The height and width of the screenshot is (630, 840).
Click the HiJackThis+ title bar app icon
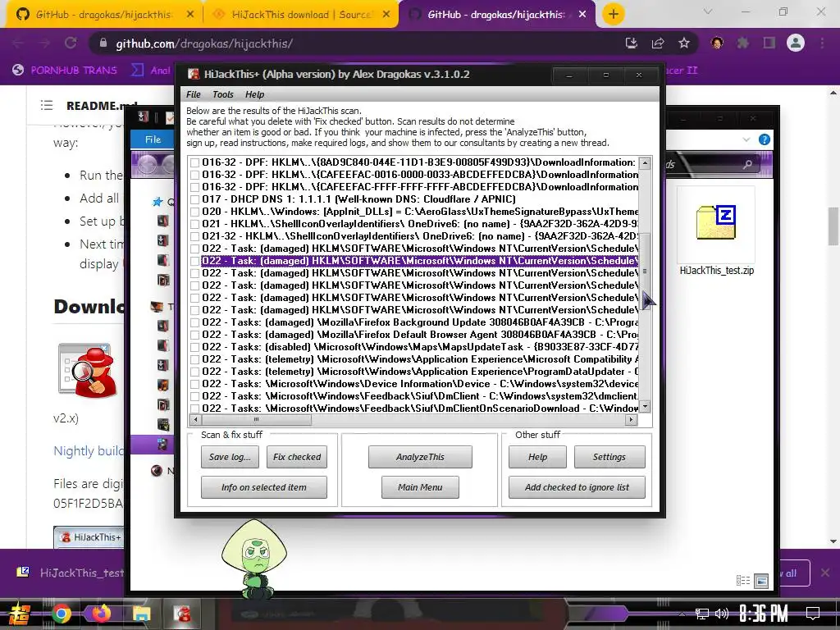click(x=194, y=75)
